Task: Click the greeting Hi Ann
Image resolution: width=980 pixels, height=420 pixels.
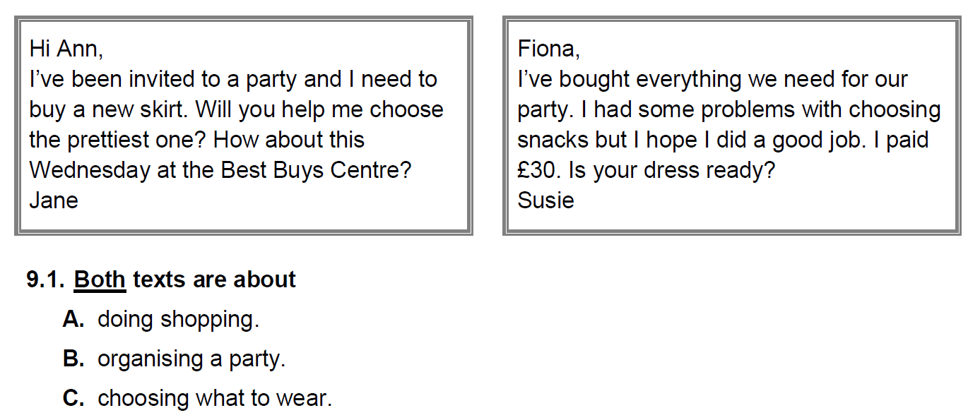Action: pyautogui.click(x=66, y=49)
